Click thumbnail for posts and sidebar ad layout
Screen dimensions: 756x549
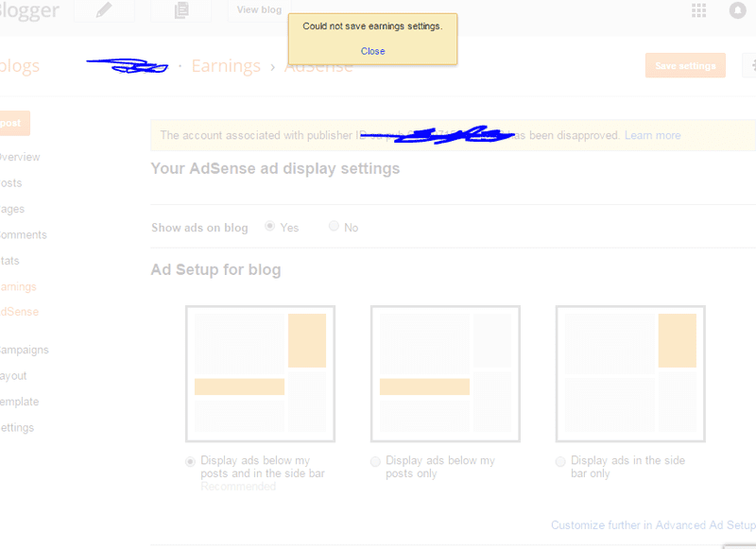(261, 373)
